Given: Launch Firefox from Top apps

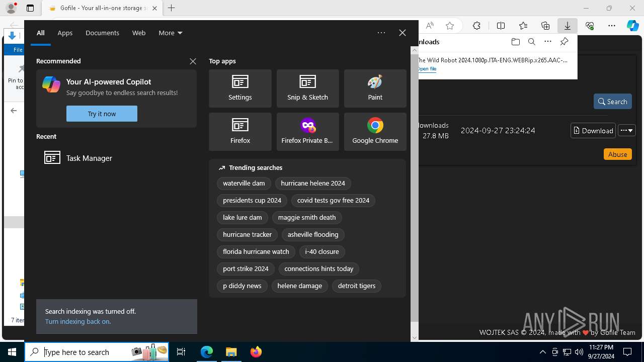Looking at the screenshot, I should (240, 132).
